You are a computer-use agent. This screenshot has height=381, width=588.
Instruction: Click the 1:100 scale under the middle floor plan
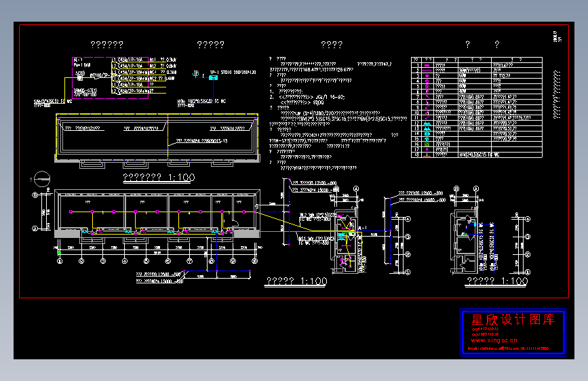click(x=314, y=281)
